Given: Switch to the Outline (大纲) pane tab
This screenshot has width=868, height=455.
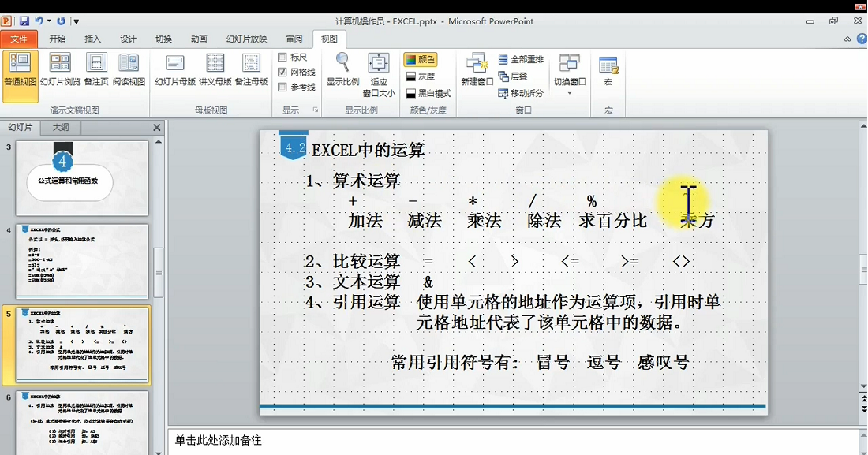Looking at the screenshot, I should click(61, 127).
